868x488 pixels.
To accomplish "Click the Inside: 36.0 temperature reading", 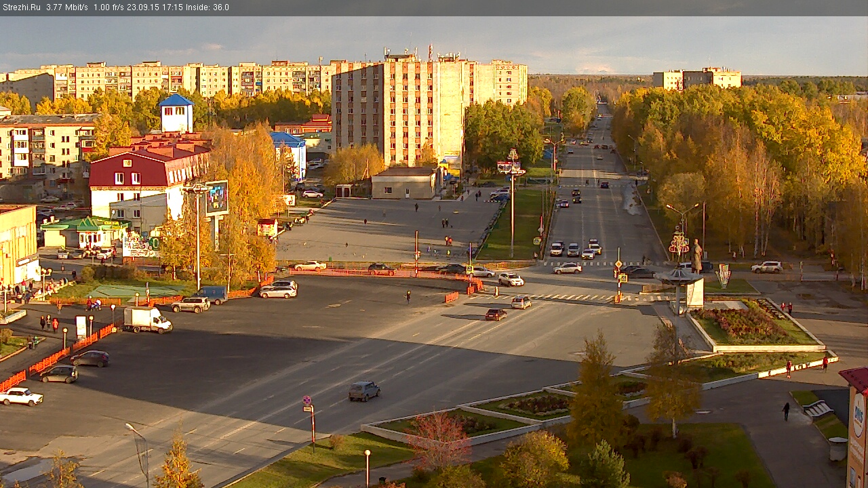I will (x=207, y=7).
